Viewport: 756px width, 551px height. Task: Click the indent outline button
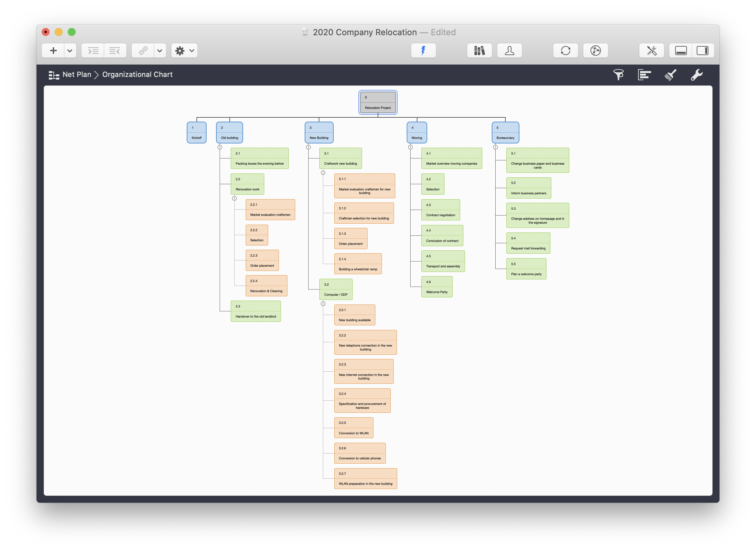pyautogui.click(x=93, y=51)
